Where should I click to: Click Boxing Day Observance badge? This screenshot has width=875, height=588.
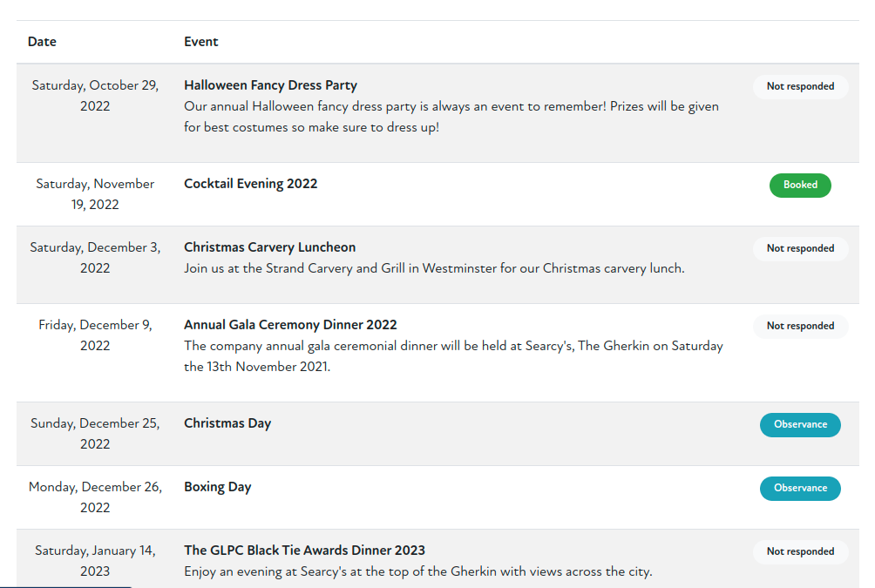click(800, 488)
